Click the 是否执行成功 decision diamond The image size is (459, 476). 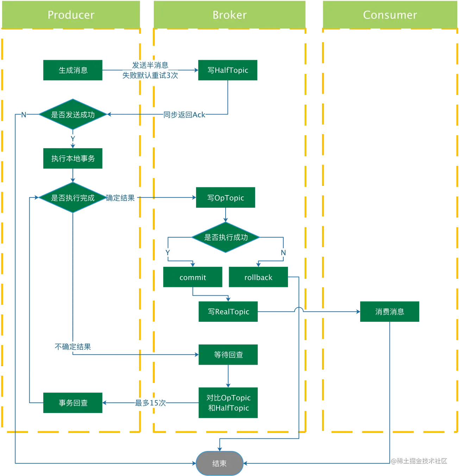tap(226, 237)
